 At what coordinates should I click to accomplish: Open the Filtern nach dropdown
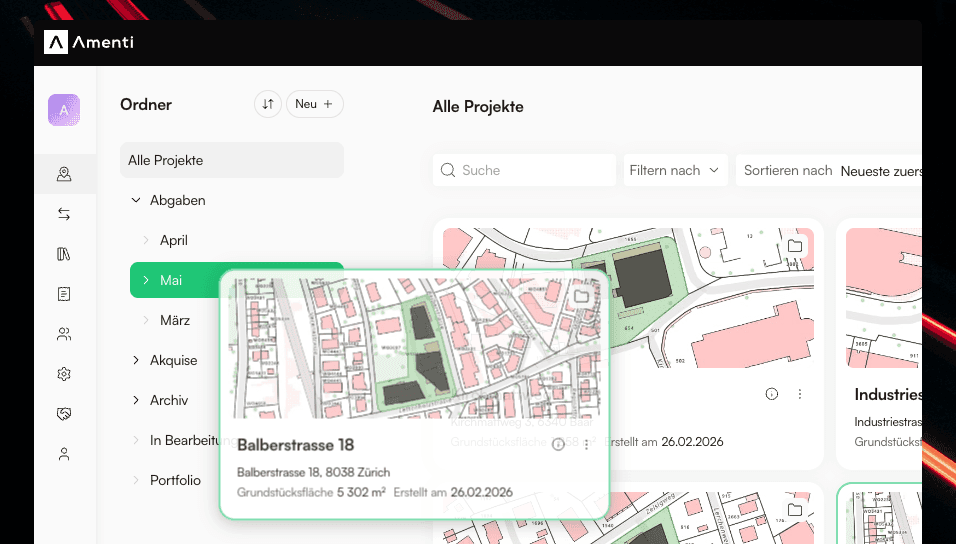click(x=676, y=170)
